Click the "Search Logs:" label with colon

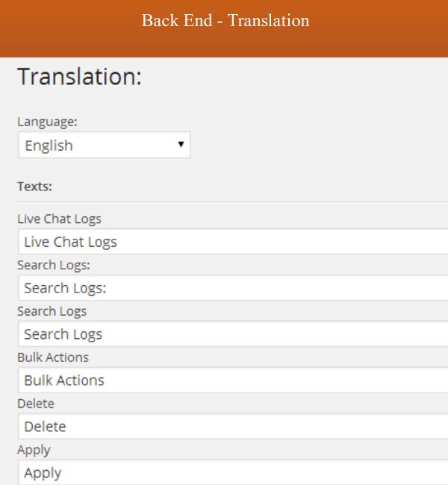[54, 266]
